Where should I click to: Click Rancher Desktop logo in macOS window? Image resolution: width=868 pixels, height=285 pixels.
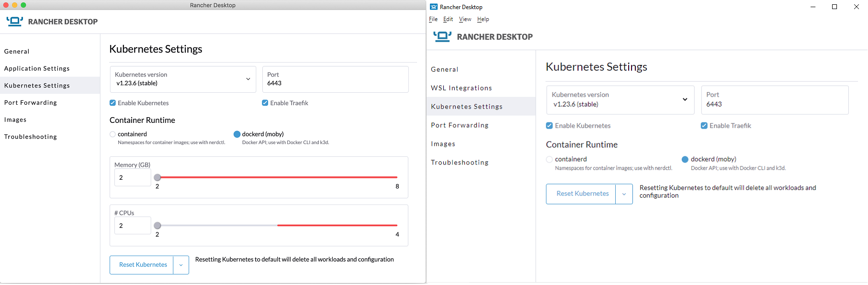[14, 22]
